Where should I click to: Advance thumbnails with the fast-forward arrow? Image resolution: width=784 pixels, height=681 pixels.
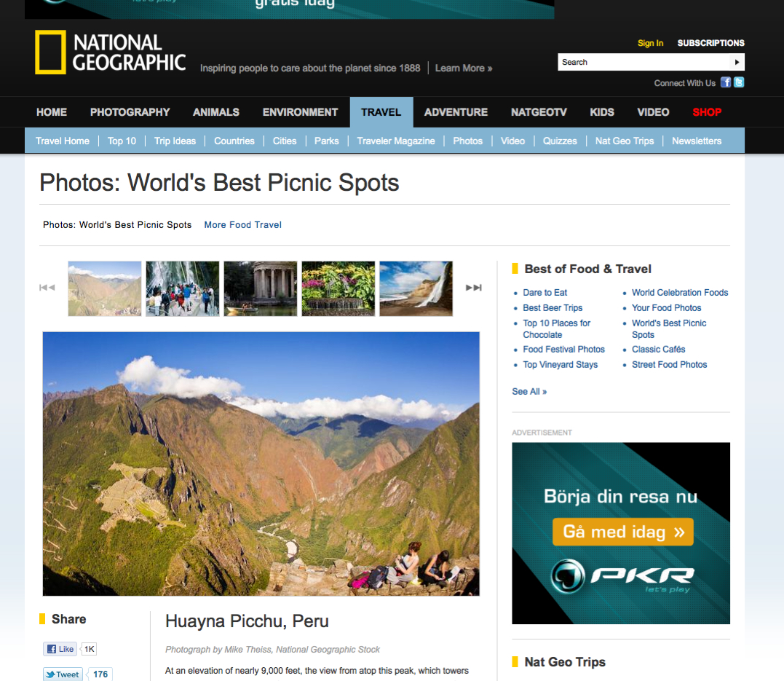pyautogui.click(x=473, y=288)
